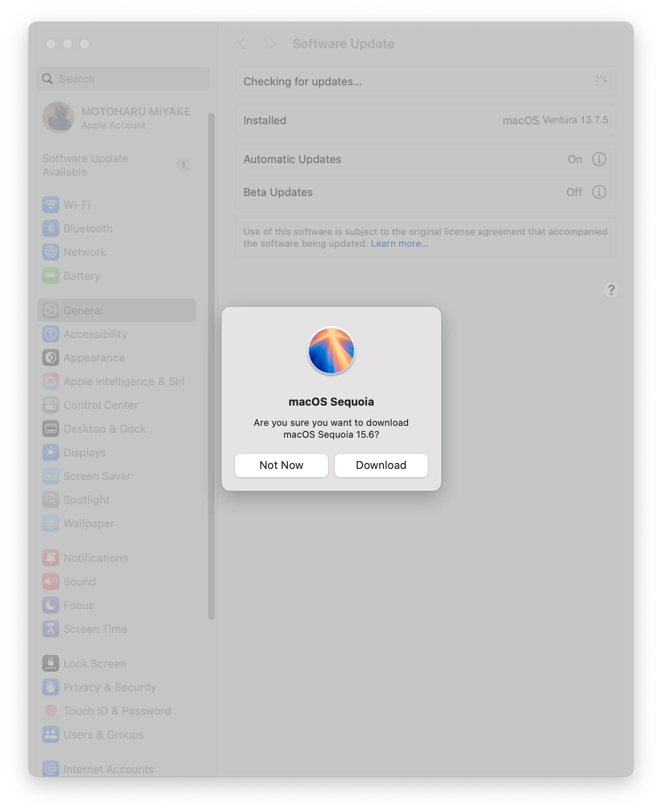Select the Users & Groups icon
This screenshot has height=812, width=662.
click(x=51, y=735)
